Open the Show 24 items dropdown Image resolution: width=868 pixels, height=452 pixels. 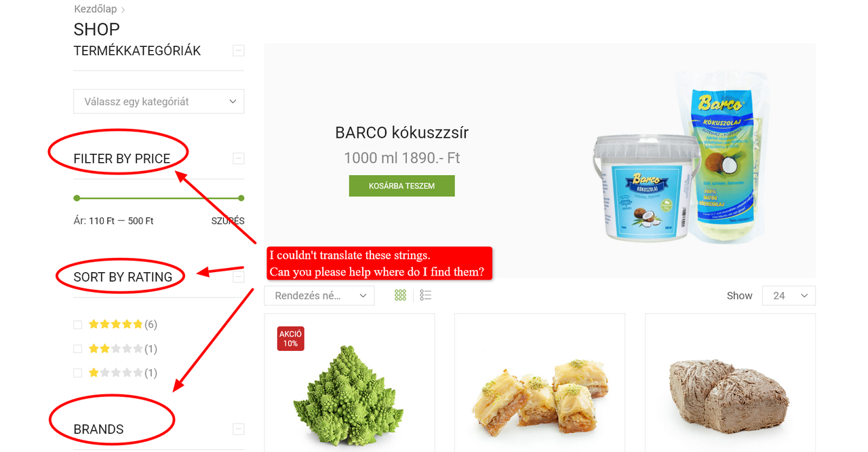pyautogui.click(x=789, y=295)
